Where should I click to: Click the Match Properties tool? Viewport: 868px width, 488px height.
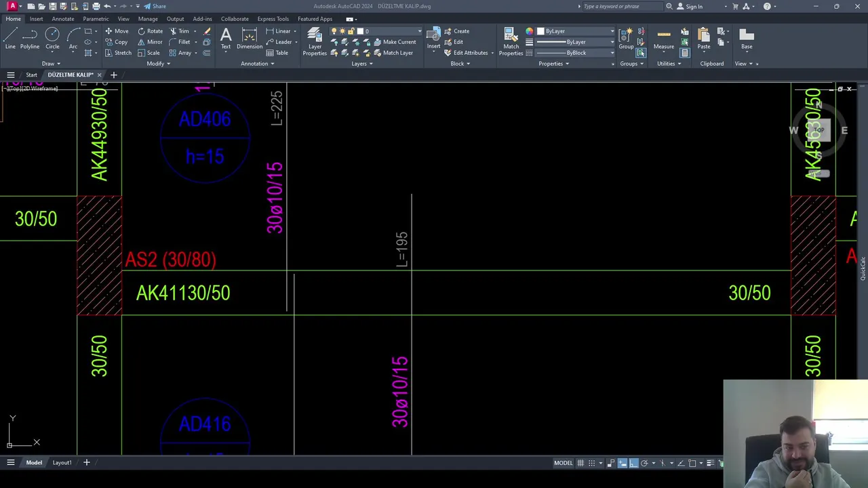pos(511,41)
